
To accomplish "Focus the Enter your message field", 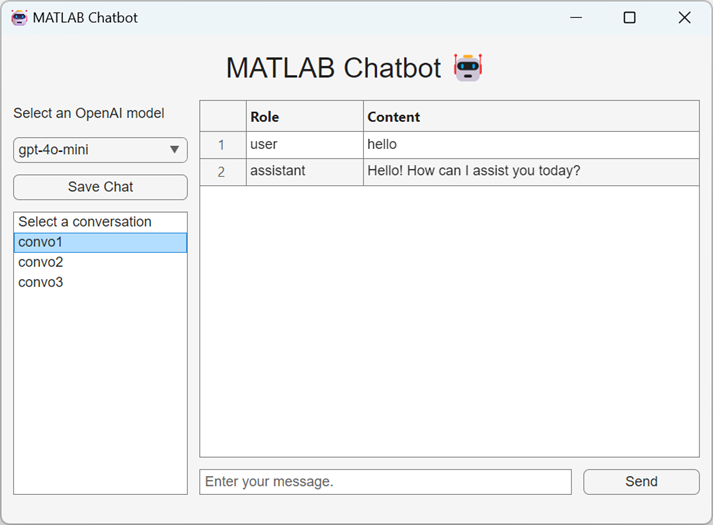I will [x=385, y=482].
